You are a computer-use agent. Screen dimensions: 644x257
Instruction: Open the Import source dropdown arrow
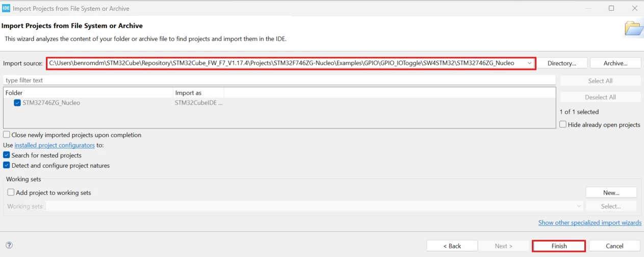(530, 63)
